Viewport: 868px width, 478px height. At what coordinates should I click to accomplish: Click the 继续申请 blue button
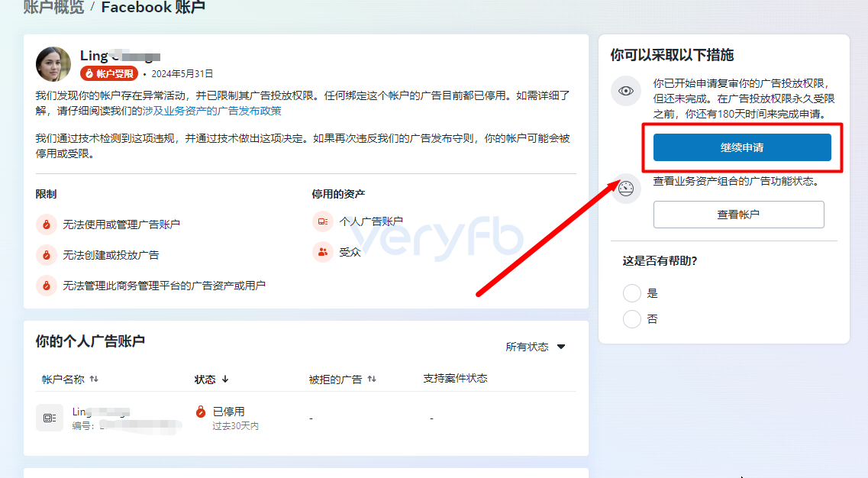coord(742,147)
